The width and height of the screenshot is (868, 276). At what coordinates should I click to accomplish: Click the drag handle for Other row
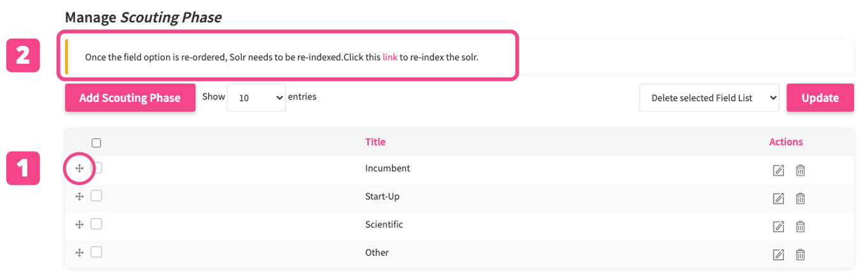(x=80, y=252)
